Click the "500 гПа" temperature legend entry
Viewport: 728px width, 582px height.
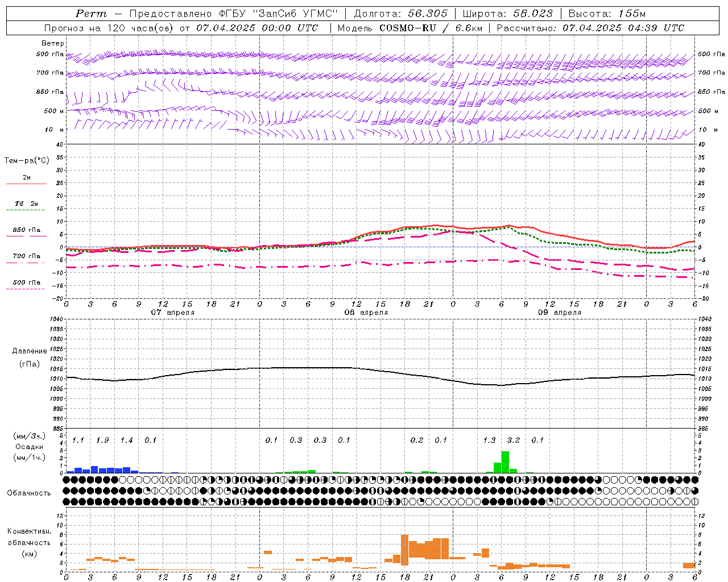click(x=26, y=282)
